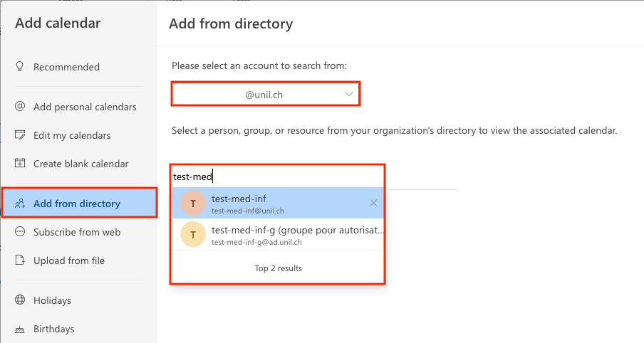Click the lightbulb icon beside Recommended
The height and width of the screenshot is (343, 644).
point(20,67)
